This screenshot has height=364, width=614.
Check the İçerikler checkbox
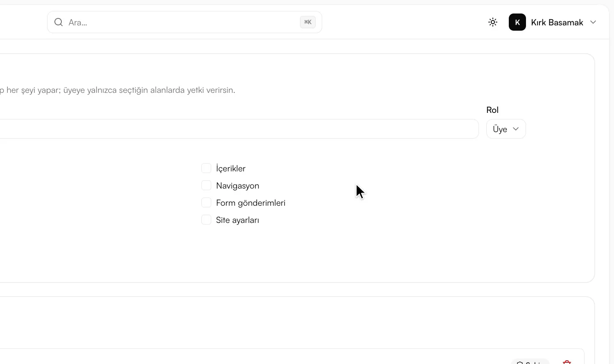tap(206, 168)
